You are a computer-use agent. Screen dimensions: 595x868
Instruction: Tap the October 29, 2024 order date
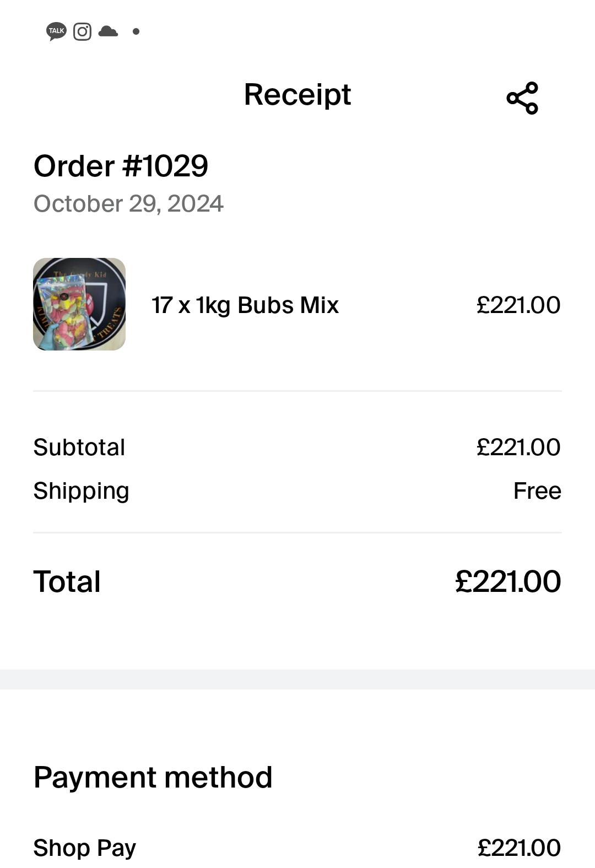[x=128, y=204]
